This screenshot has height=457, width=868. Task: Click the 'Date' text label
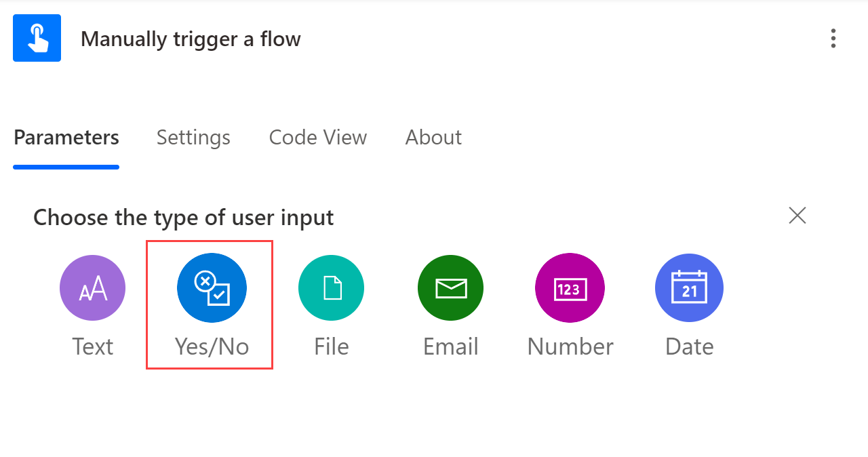pyautogui.click(x=689, y=346)
